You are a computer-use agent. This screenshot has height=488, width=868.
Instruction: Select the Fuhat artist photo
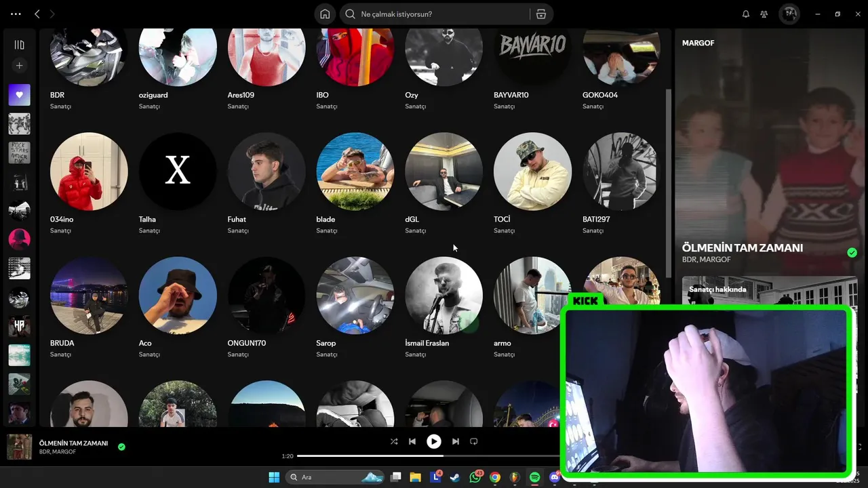(267, 171)
